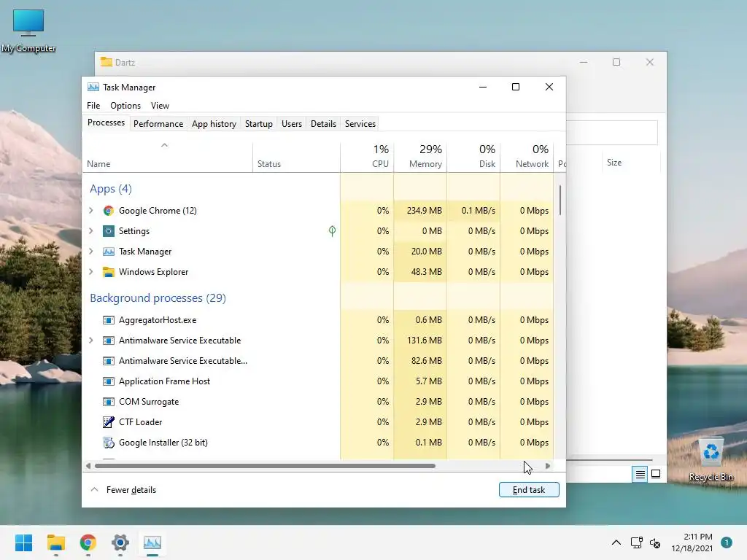Viewport: 747px width, 560px height.
Task: Click the muted volume icon in system tray
Action: click(x=655, y=542)
